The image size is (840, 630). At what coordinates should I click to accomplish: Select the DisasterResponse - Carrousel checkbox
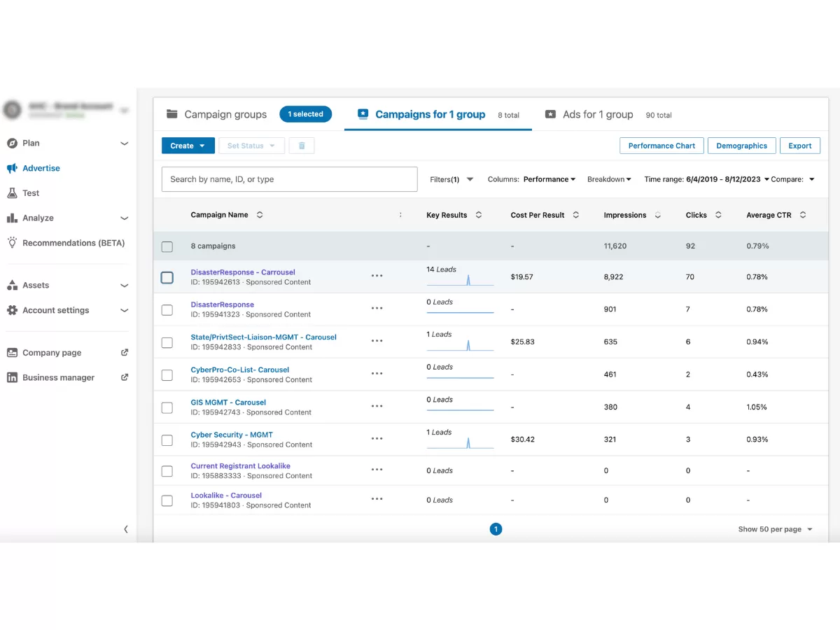(x=167, y=277)
